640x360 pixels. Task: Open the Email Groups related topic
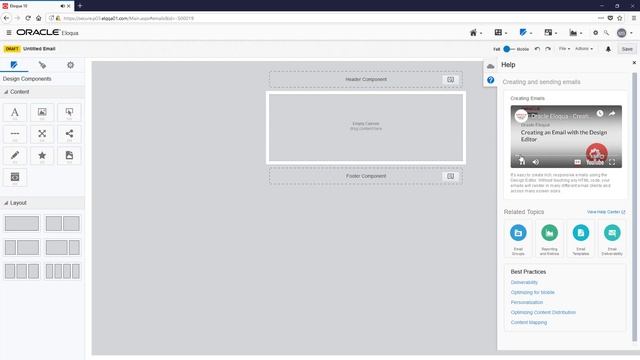[x=518, y=239]
